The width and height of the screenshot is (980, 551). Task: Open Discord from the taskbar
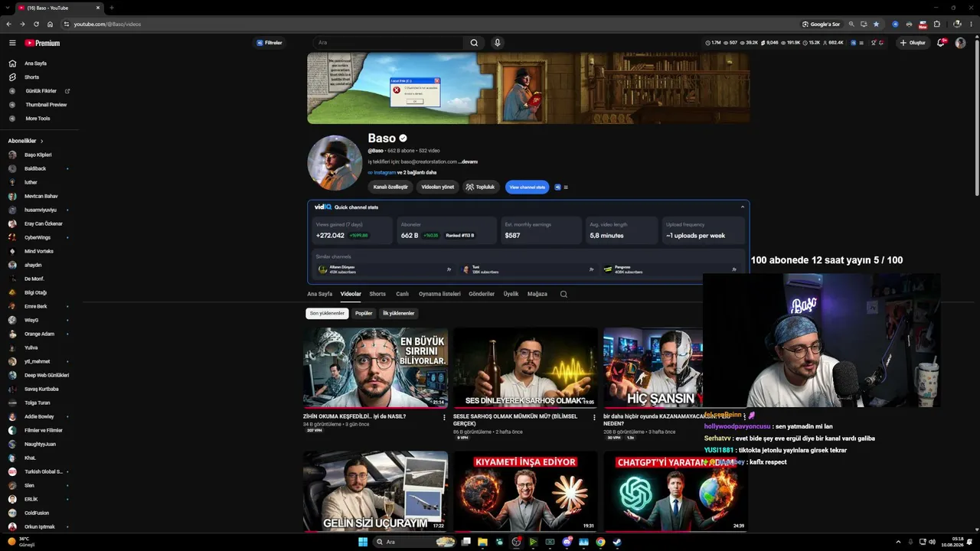point(567,542)
